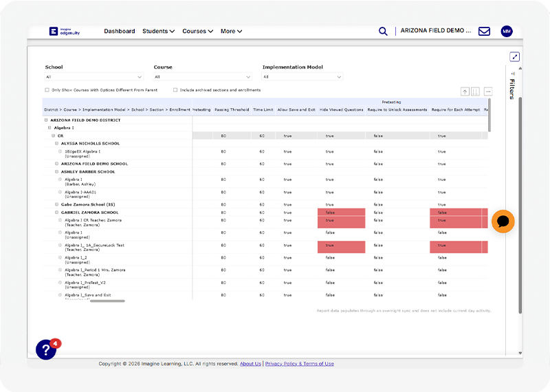Open the About Us link
The width and height of the screenshot is (550, 392).
coord(250,364)
